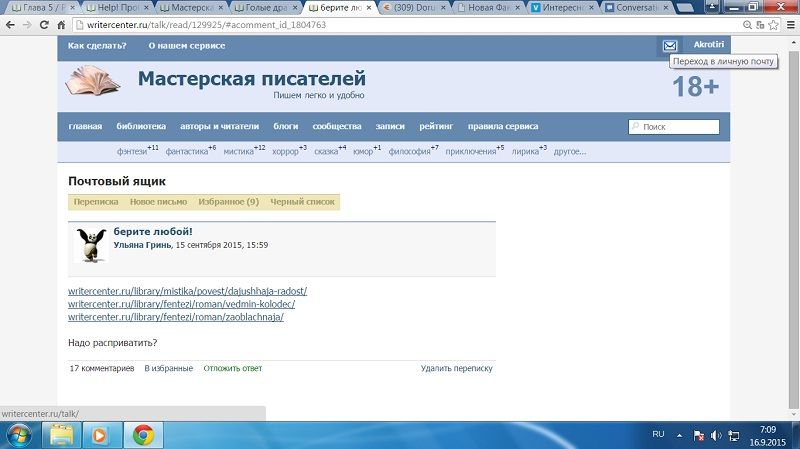Switch to the 'Новое письмо' tab
Image resolution: width=800 pixels, height=449 pixels.
(158, 202)
